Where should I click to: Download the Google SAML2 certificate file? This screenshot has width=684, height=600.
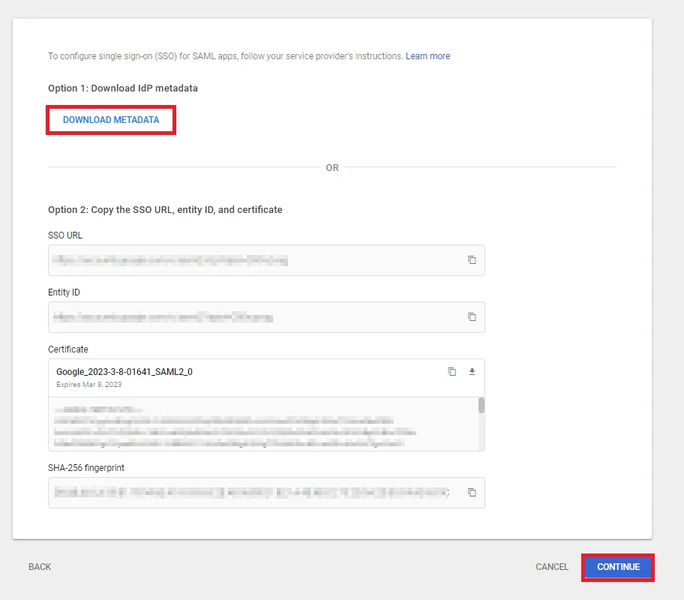[472, 372]
